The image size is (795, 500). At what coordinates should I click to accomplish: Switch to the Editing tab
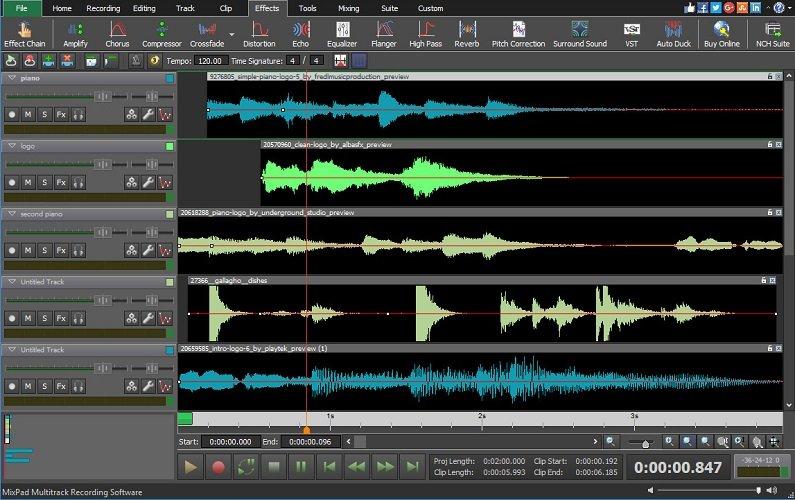coord(144,8)
